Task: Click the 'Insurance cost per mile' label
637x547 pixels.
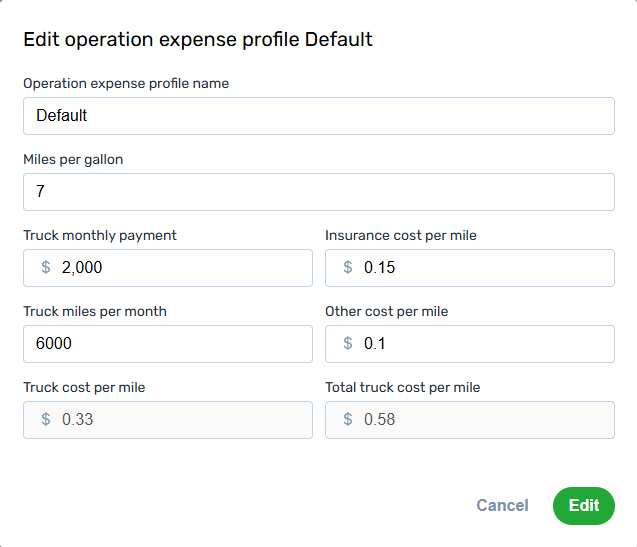Action: pyautogui.click(x=401, y=235)
